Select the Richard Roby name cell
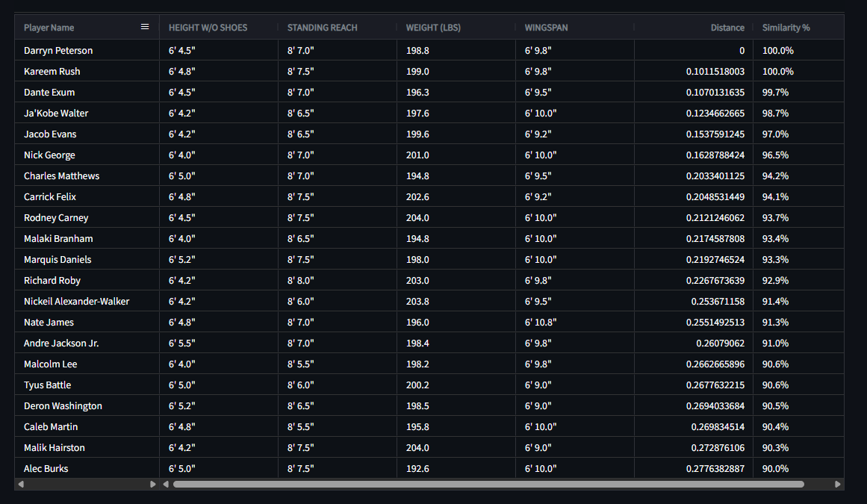This screenshot has height=504, width=867. coord(87,281)
